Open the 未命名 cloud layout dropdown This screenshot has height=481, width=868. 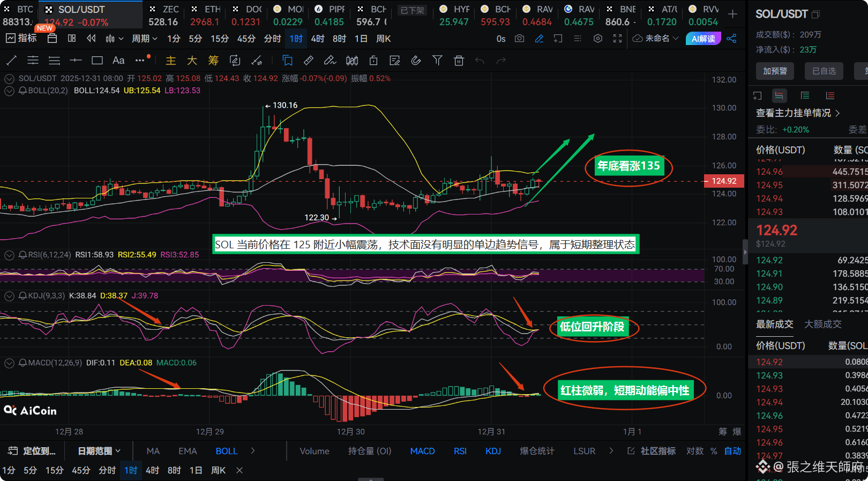pos(656,39)
